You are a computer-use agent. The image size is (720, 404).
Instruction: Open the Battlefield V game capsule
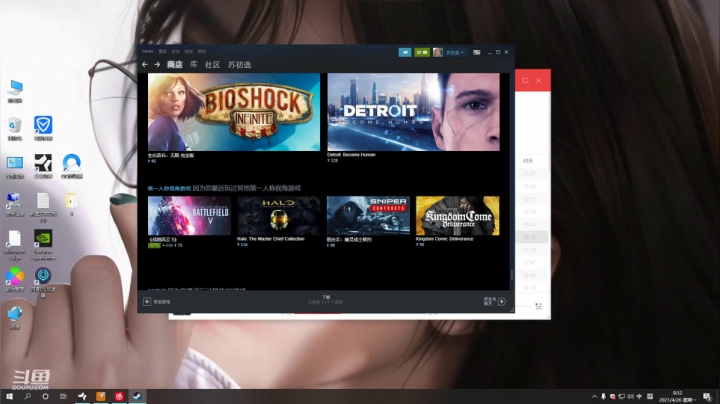189,216
